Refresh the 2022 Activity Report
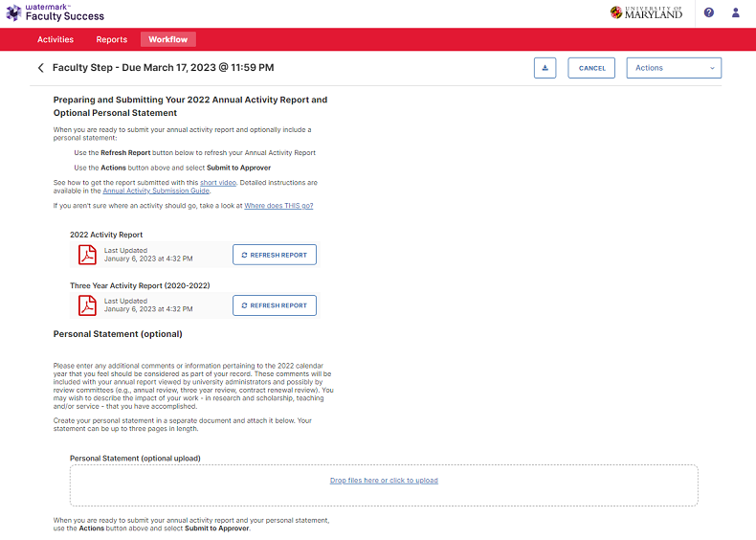The image size is (756, 540). coord(275,255)
